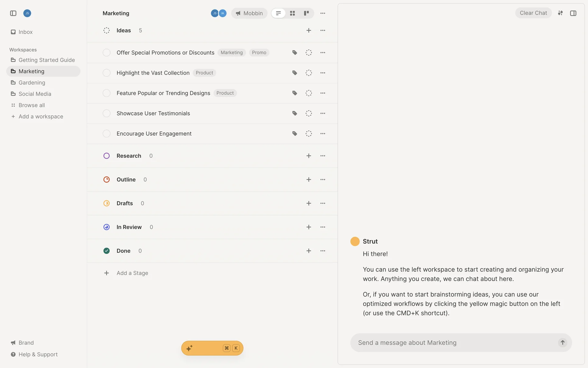Open more options for Ideas stage
Viewport: 588px width, 368px height.
pyautogui.click(x=323, y=30)
